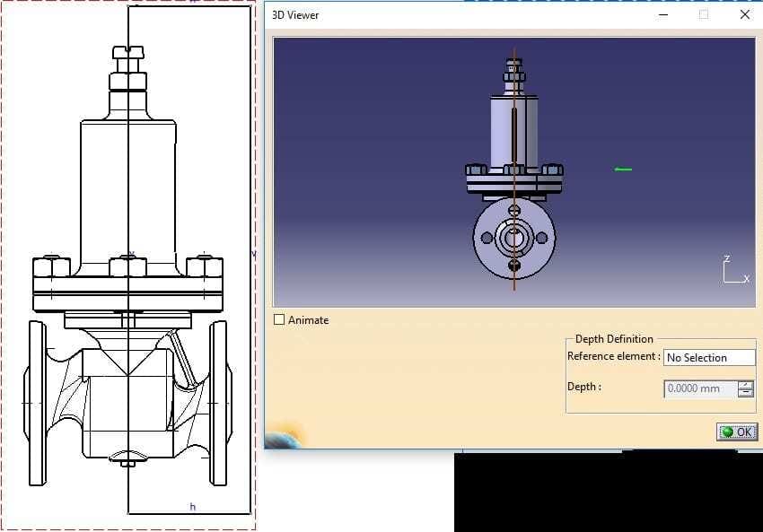Increase depth with the up spinner arrow
The image size is (763, 532).
(745, 385)
